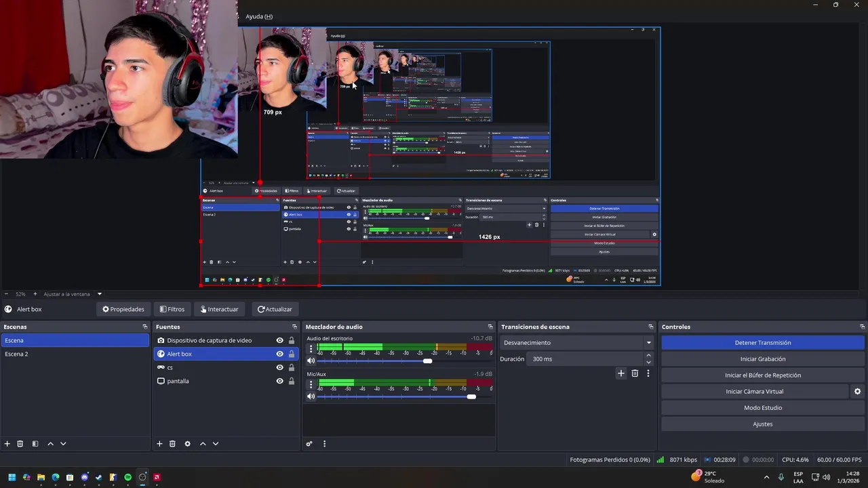This screenshot has height=488, width=868.
Task: Open the Windows Start menu
Action: [12, 477]
